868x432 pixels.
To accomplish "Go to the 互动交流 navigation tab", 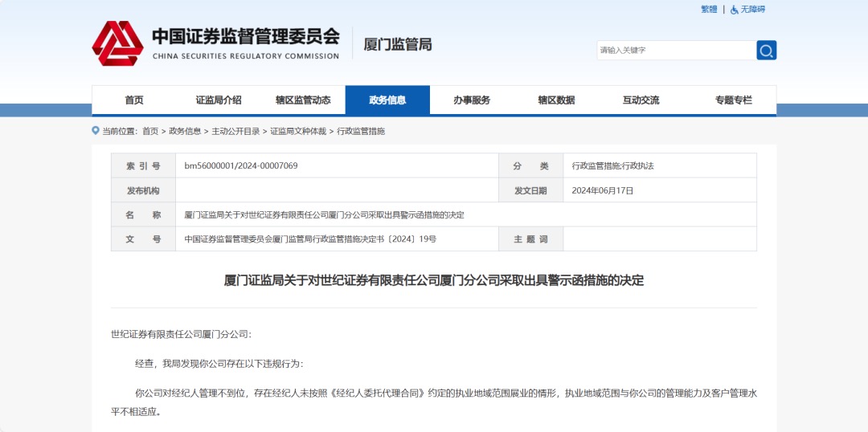I will pyautogui.click(x=641, y=100).
